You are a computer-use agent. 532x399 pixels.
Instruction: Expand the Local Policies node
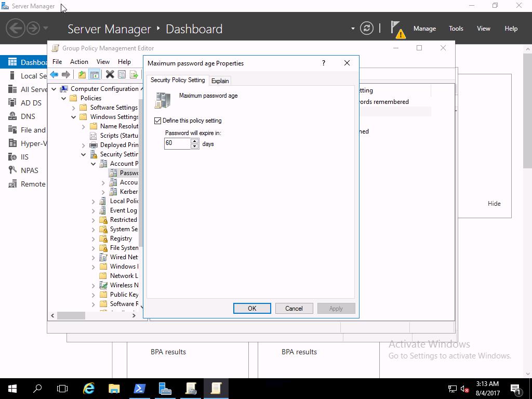pos(94,202)
